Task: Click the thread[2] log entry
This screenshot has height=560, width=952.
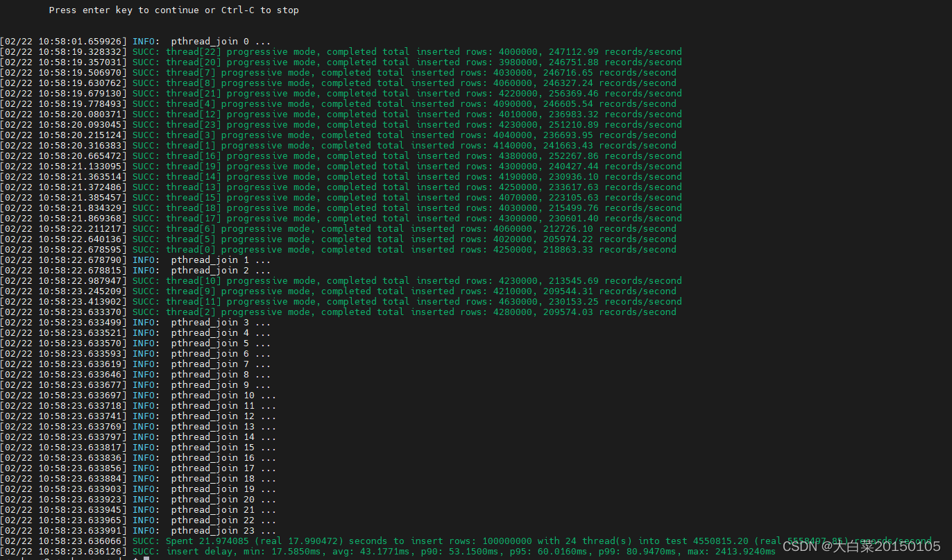Action: coord(338,312)
